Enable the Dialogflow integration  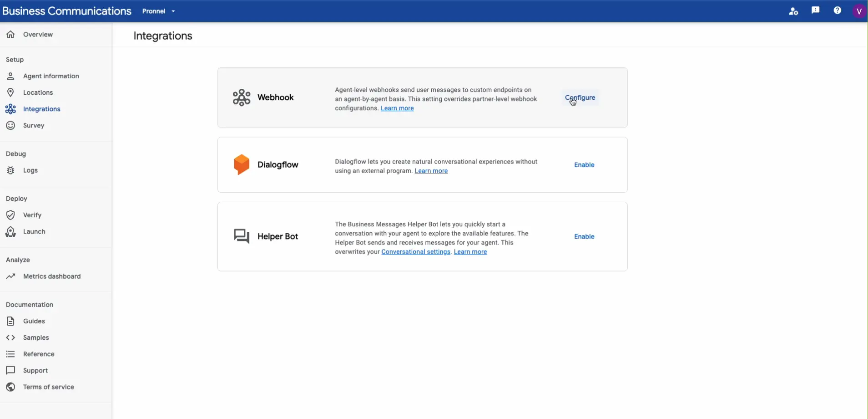[584, 165]
